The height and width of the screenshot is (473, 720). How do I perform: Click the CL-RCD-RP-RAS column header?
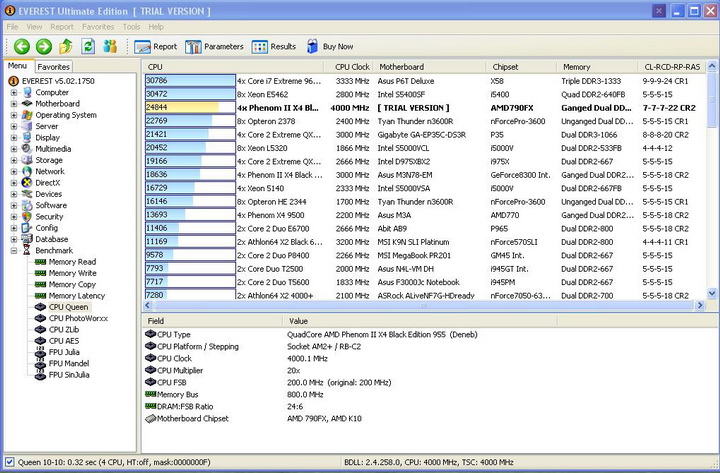pyautogui.click(x=672, y=67)
